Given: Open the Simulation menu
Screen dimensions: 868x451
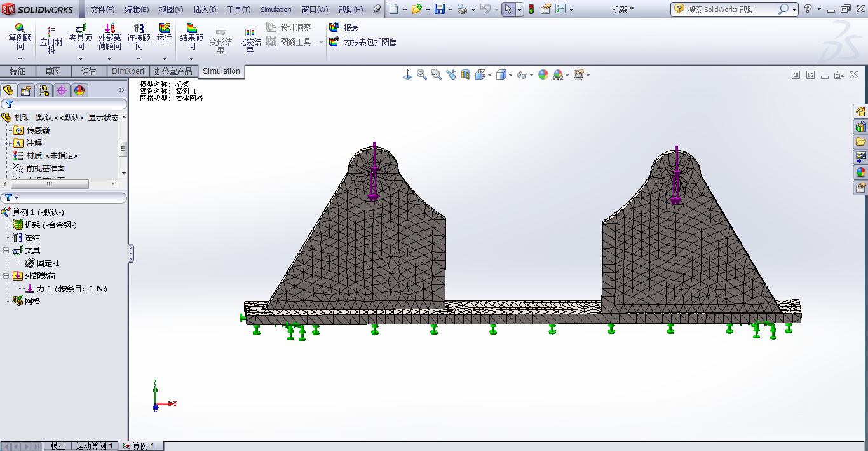Looking at the screenshot, I should click(276, 10).
